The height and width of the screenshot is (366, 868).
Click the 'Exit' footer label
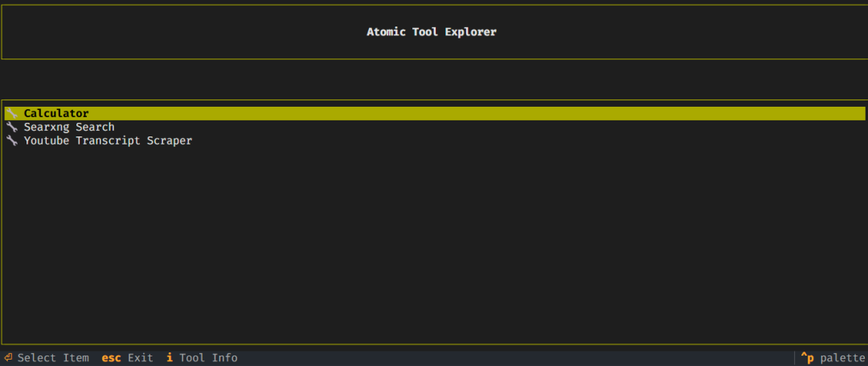coord(141,358)
